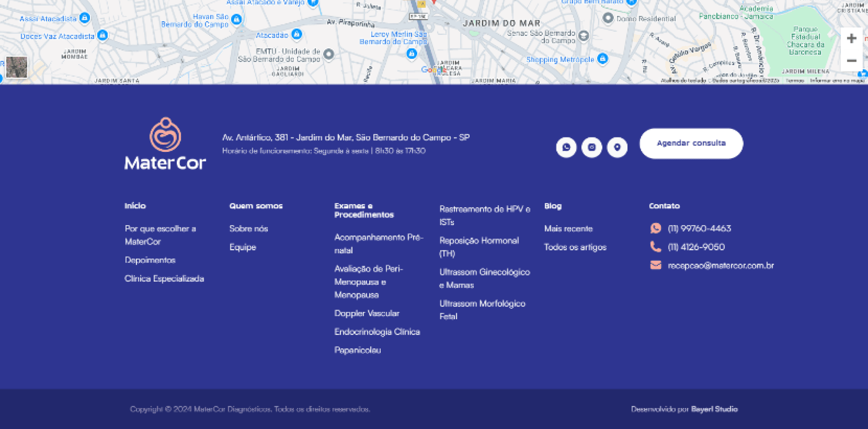Open the Sobre nós link
This screenshot has height=429, width=868.
tap(249, 229)
